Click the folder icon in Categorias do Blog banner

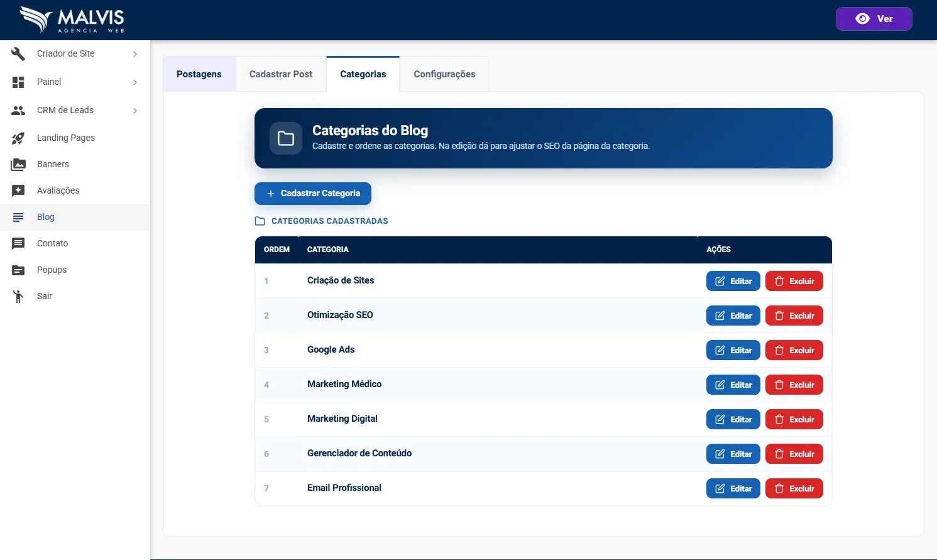point(286,138)
